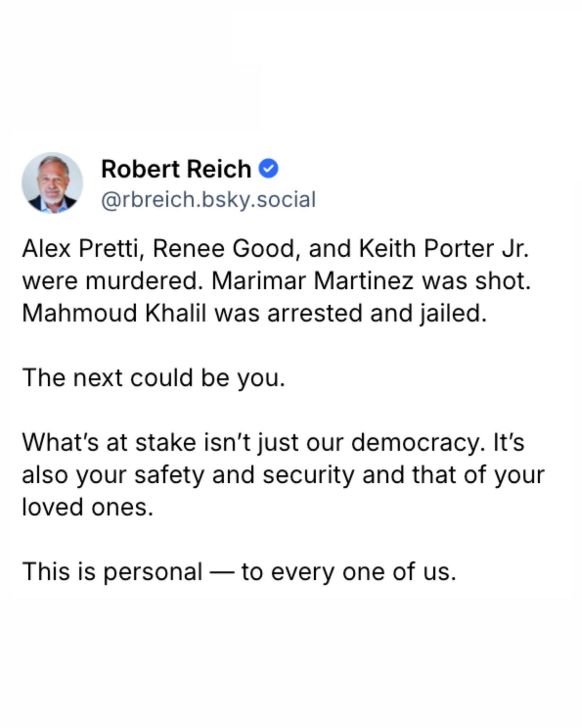The width and height of the screenshot is (582, 728).
Task: Click the name Mahmoud Khalil
Action: pos(114,313)
